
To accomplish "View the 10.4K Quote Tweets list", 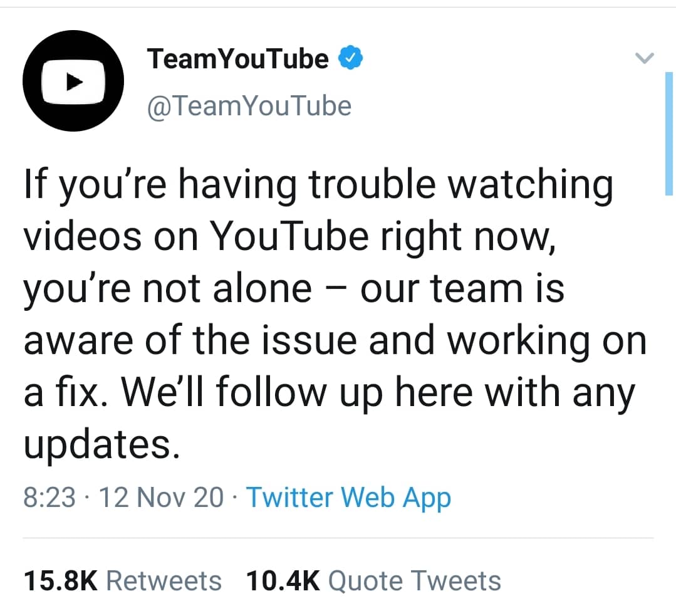I will pos(373,581).
